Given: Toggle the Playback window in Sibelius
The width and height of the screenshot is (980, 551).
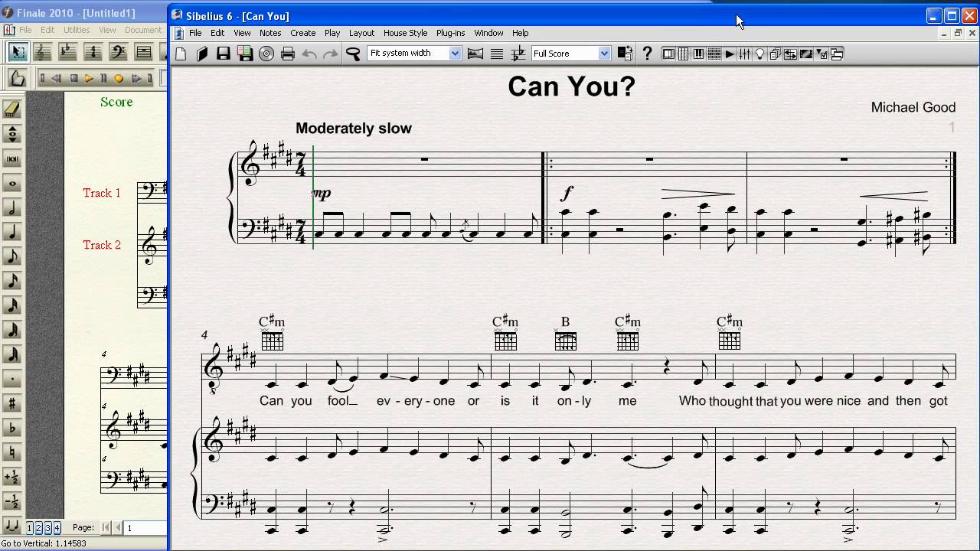Looking at the screenshot, I should coord(730,54).
